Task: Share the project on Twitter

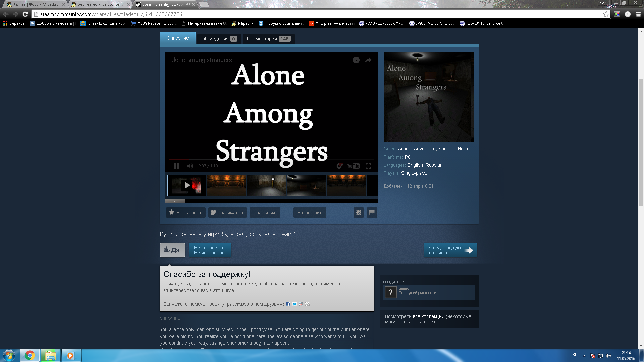Action: coord(294,304)
